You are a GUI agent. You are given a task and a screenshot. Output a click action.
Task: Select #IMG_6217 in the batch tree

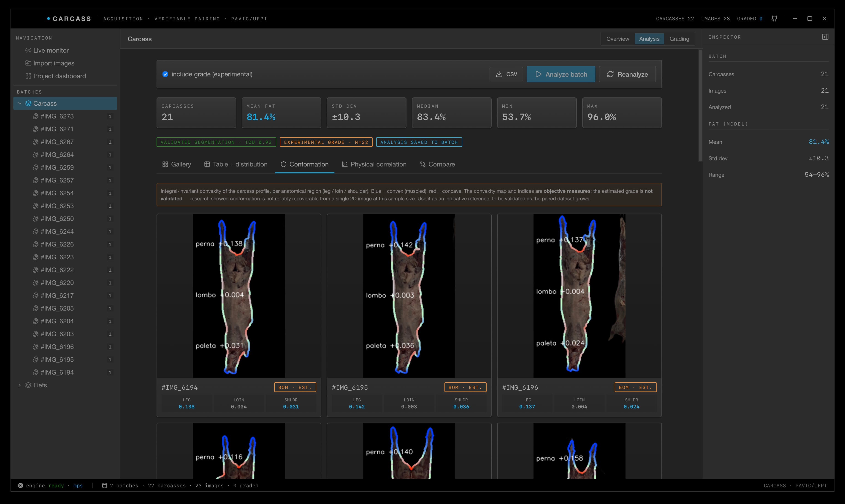pyautogui.click(x=65, y=295)
